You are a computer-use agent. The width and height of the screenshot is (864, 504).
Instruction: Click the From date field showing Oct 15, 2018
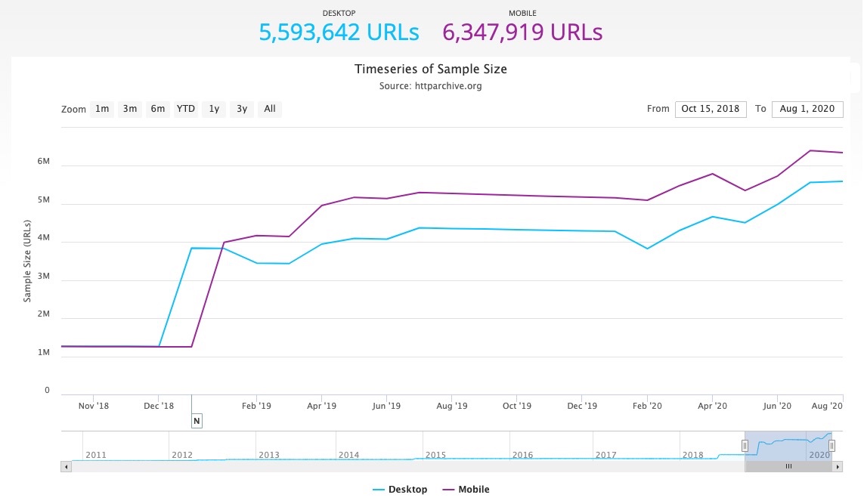711,109
